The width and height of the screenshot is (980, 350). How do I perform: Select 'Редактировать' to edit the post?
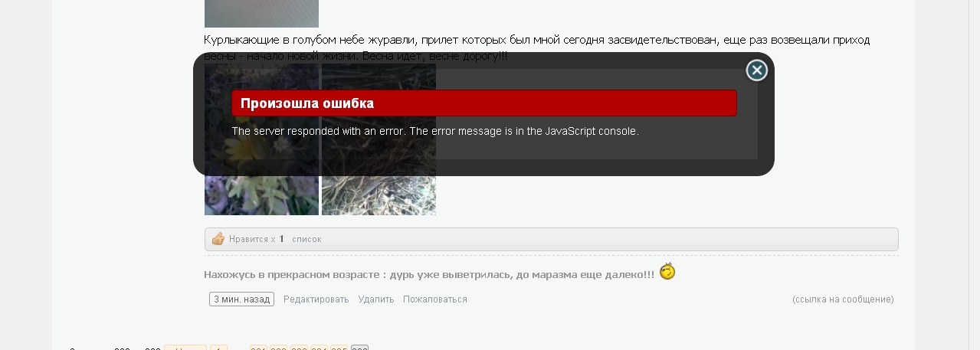coord(316,299)
